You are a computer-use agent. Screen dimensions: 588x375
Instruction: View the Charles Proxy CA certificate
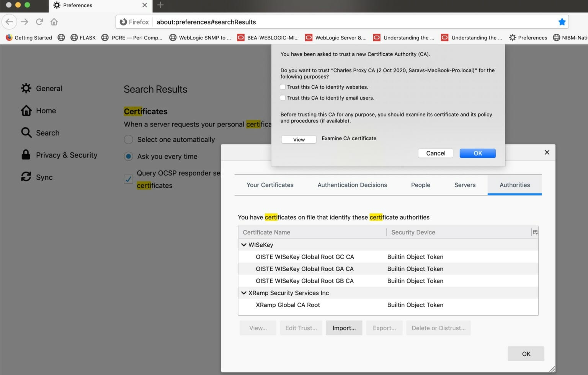pos(298,139)
